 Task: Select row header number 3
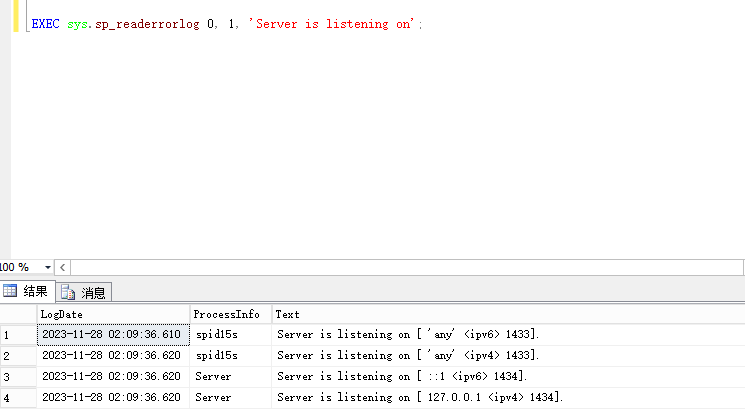[x=18, y=377]
